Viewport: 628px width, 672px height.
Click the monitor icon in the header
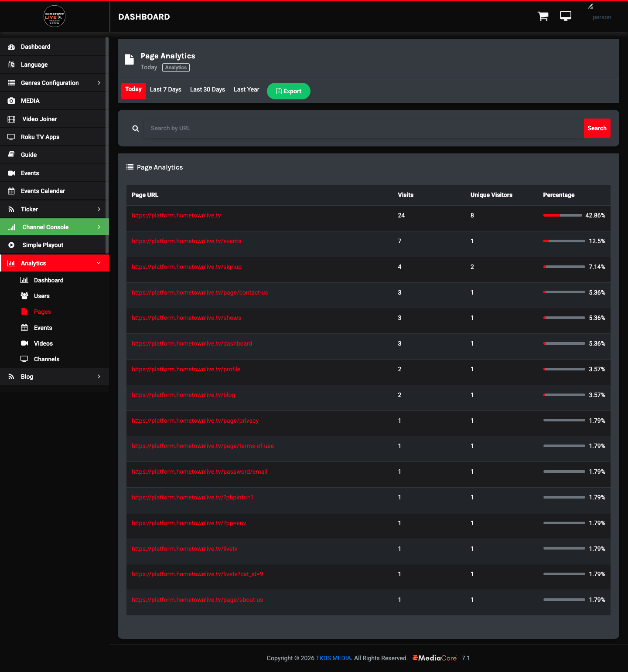[x=566, y=17]
